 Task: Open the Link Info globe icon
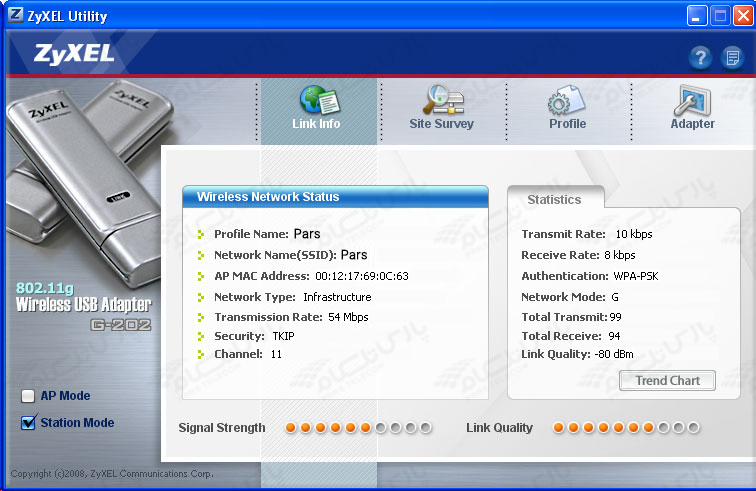[320, 100]
